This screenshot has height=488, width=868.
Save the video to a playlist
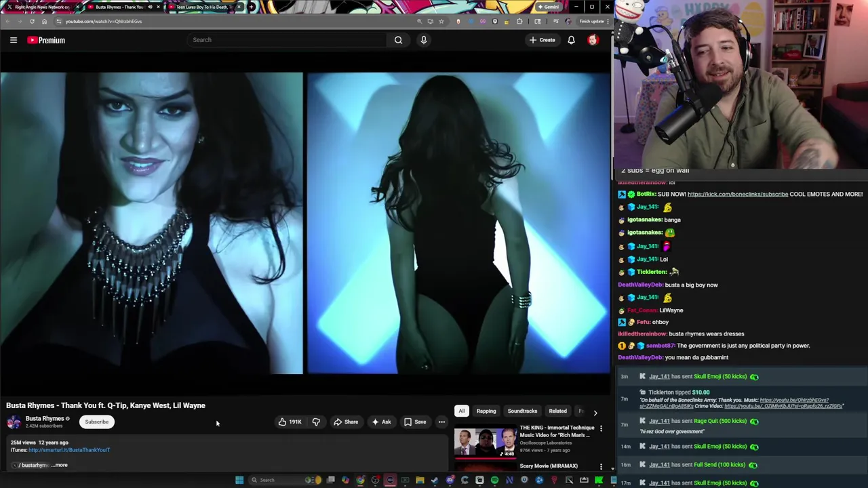(415, 422)
